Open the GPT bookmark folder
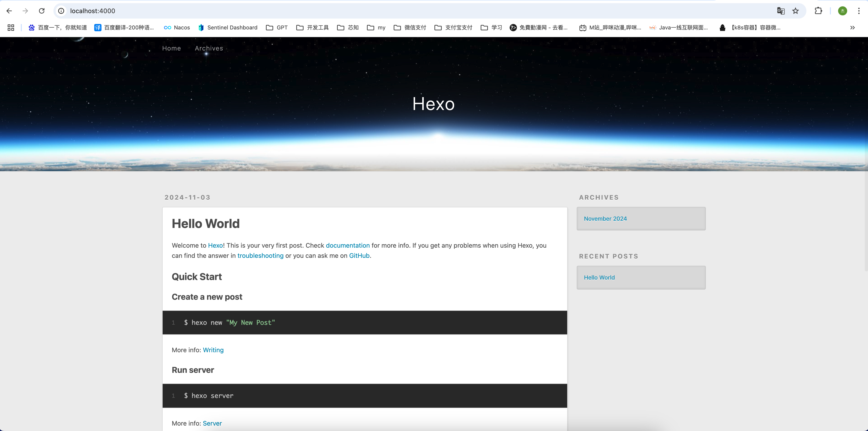868x431 pixels. 277,28
